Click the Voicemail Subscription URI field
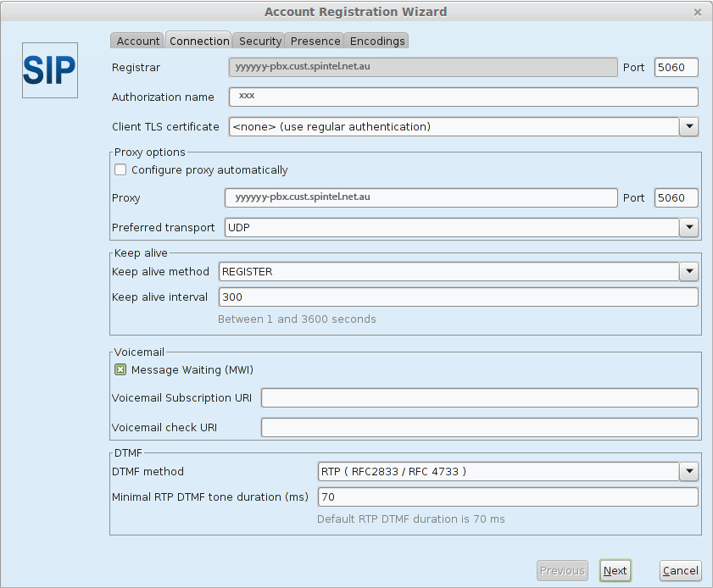The width and height of the screenshot is (713, 588). click(x=480, y=398)
